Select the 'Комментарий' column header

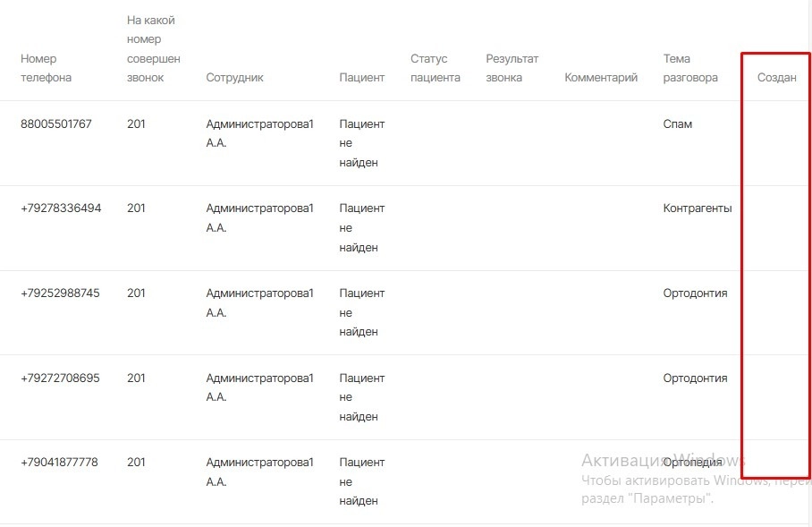[x=601, y=78]
